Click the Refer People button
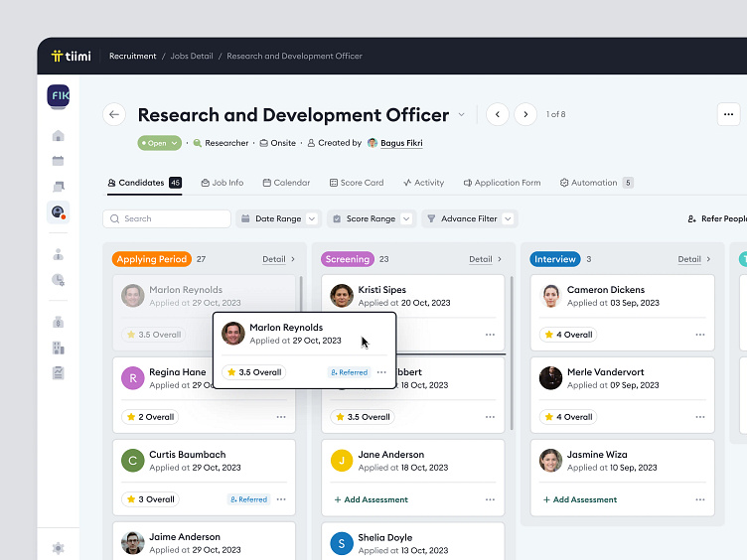This screenshot has height=560, width=747. (717, 218)
